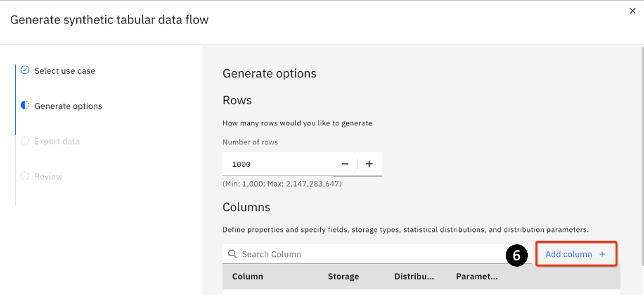Click the Storage column header
This screenshot has height=295, width=644.
pyautogui.click(x=343, y=276)
